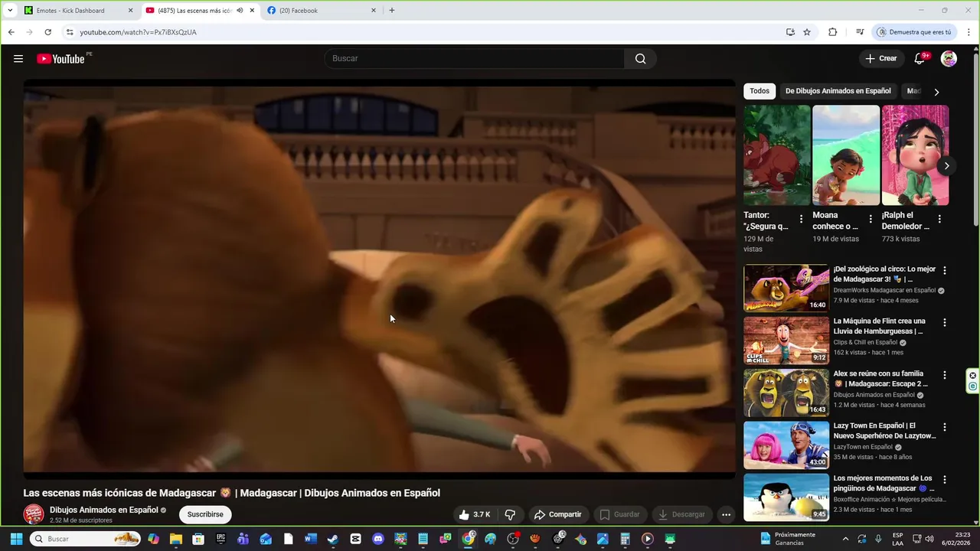Click the search magnifier button
The image size is (980, 551).
[x=640, y=59]
